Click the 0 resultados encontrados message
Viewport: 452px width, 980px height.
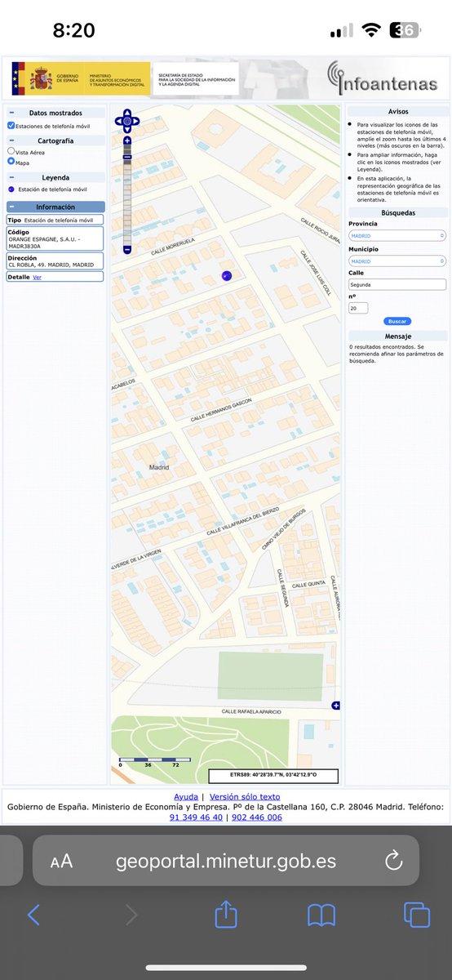click(396, 354)
